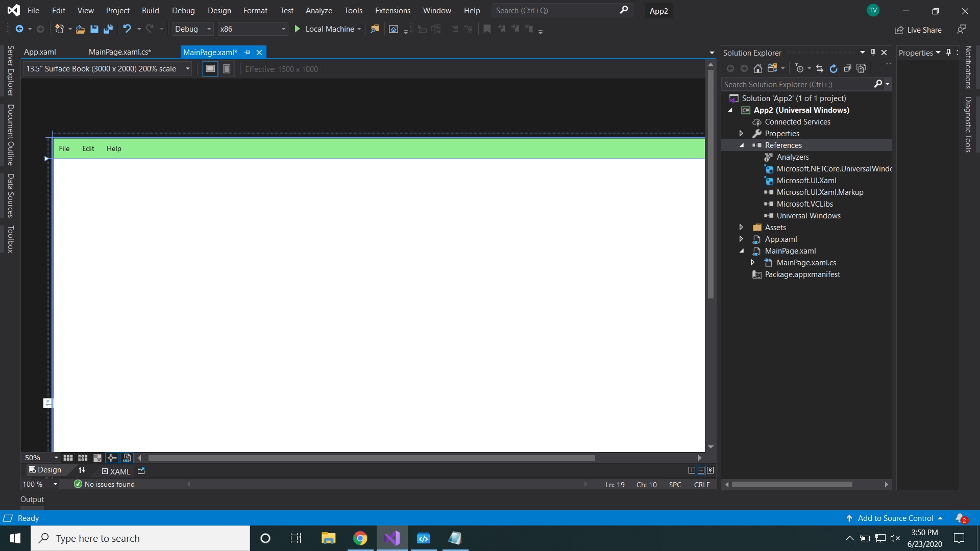Viewport: 980px width, 551px height.
Task: Open the designer 50% zoom control
Action: [40, 458]
